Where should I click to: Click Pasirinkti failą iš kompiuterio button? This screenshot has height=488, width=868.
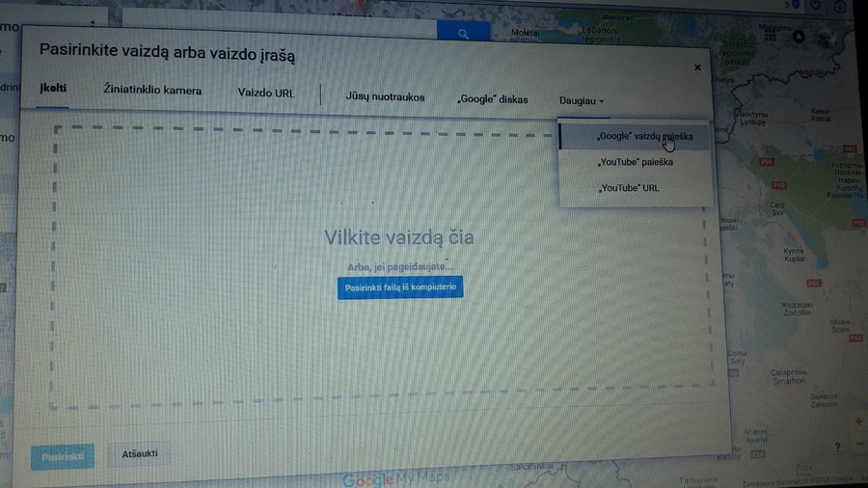pos(400,287)
